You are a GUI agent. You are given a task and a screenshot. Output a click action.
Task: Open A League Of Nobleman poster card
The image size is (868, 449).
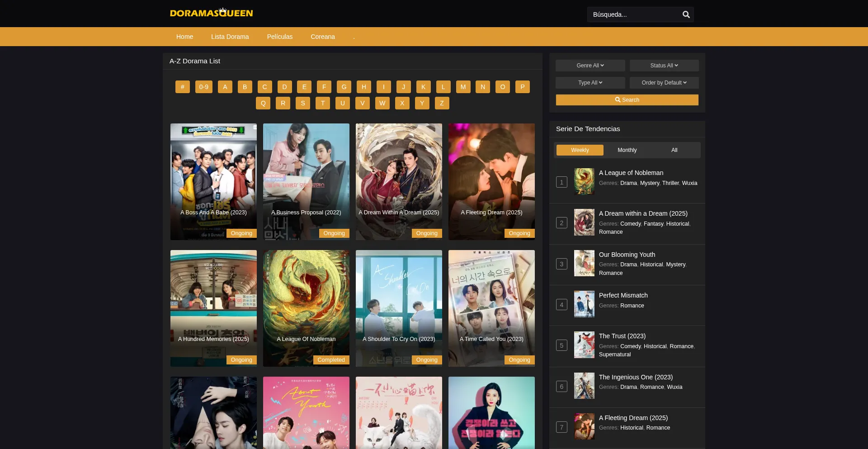(306, 308)
